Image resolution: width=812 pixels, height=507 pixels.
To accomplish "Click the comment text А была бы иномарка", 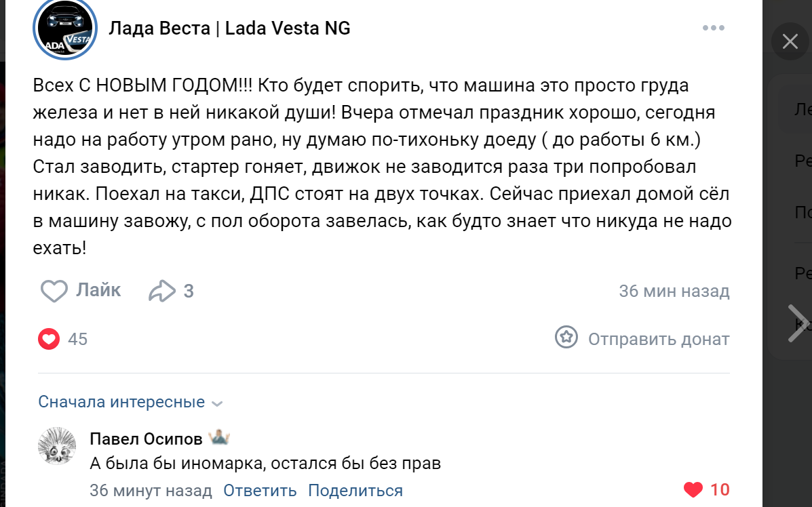I will (265, 464).
